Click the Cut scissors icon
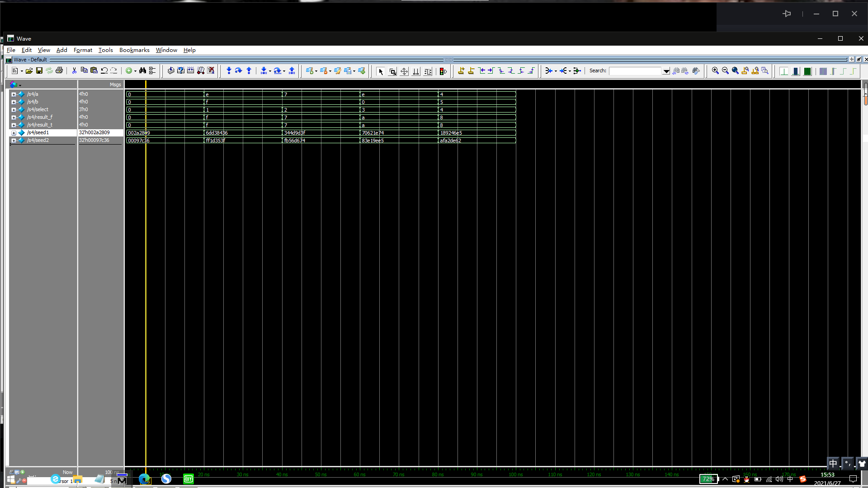Viewport: 868px width, 488px height. 74,70
